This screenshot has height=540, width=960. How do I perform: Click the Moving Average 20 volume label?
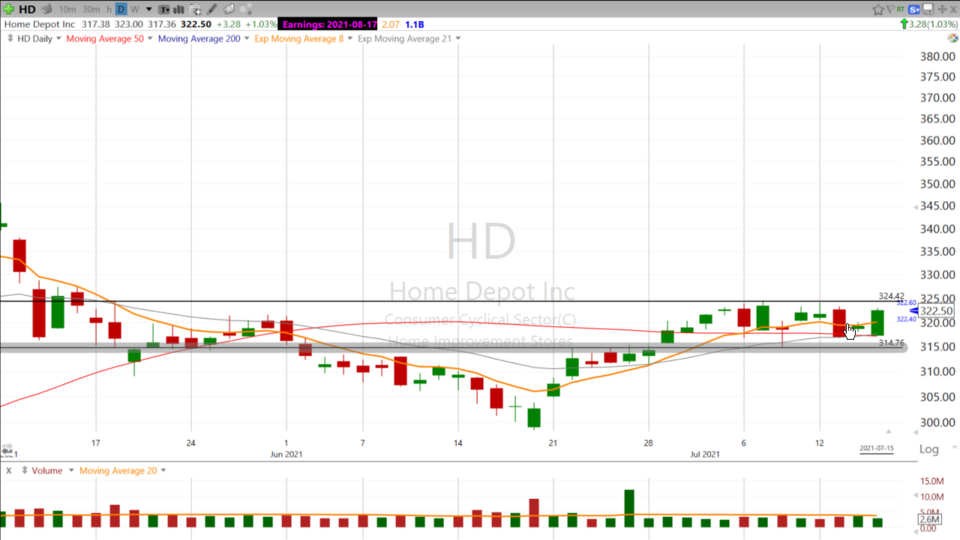point(118,471)
